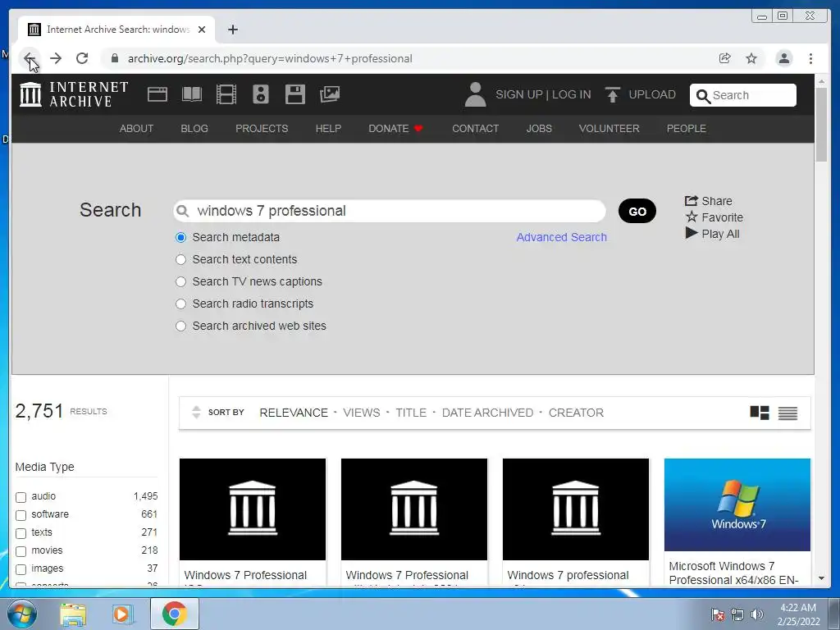
Task: Open the Images icon in header
Action: (x=330, y=94)
